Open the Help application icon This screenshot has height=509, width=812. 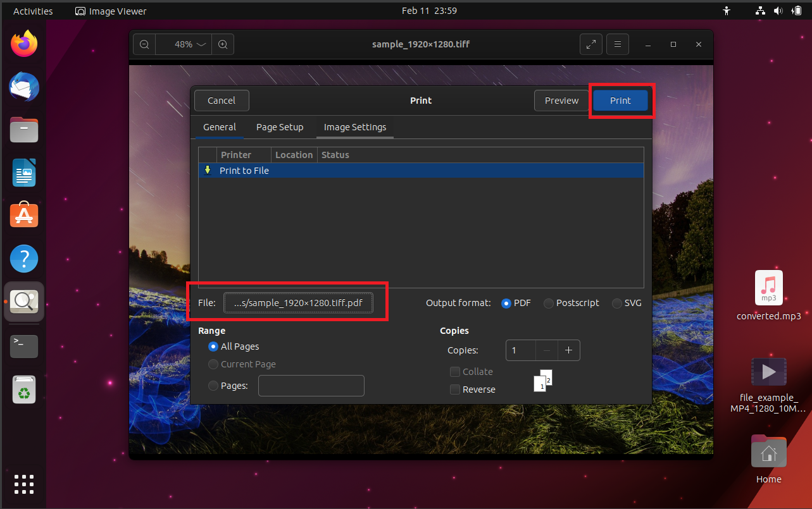pos(23,259)
